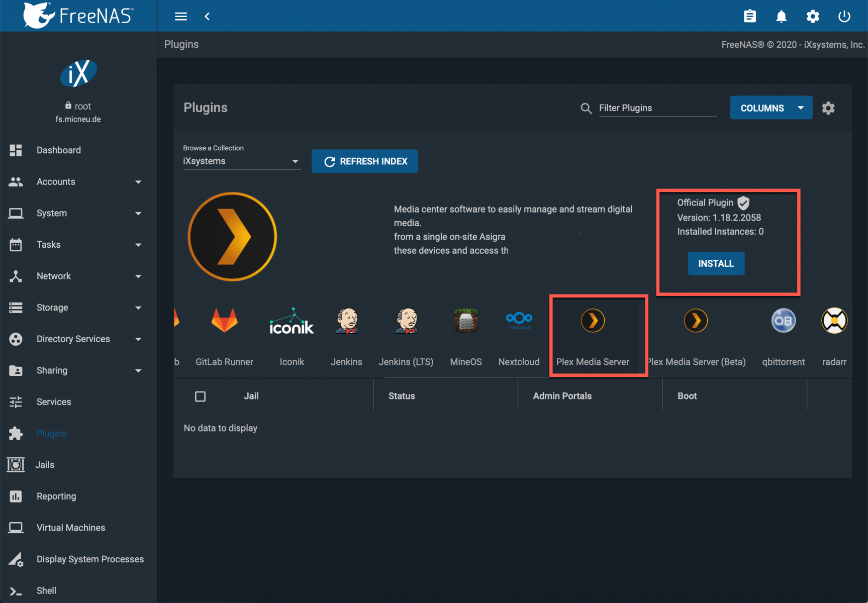Toggle the select-all Jail checkbox

(x=200, y=396)
